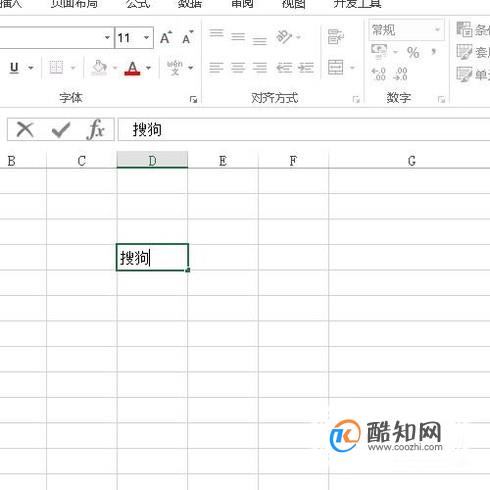Open the borders dropdown arrow
The height and width of the screenshot is (490, 490).
pos(73,68)
